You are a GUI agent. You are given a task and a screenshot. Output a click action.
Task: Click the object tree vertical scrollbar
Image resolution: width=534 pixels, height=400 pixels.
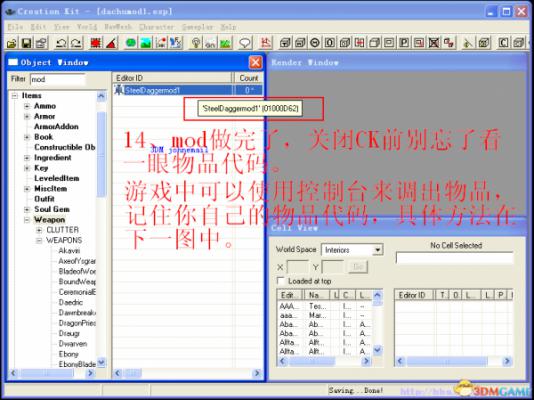tap(101, 229)
